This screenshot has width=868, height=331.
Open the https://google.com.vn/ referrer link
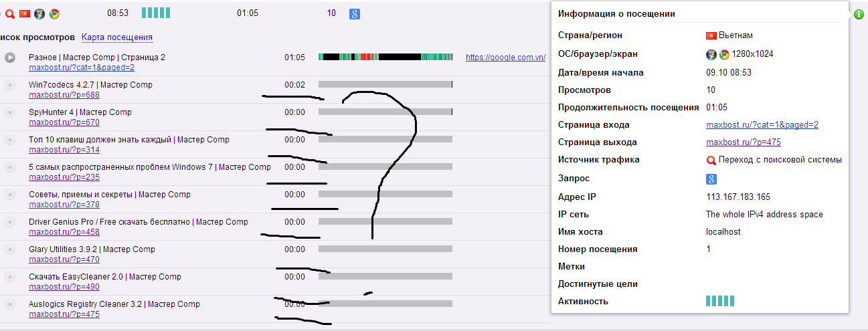[x=505, y=58]
